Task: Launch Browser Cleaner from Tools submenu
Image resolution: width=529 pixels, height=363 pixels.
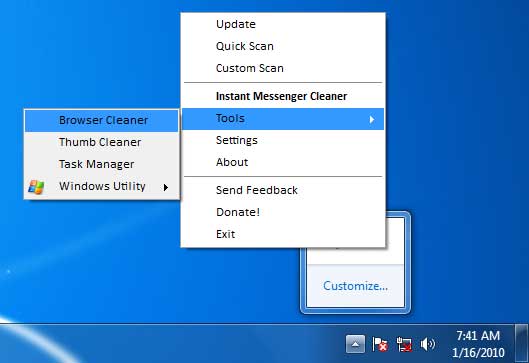Action: [x=101, y=120]
